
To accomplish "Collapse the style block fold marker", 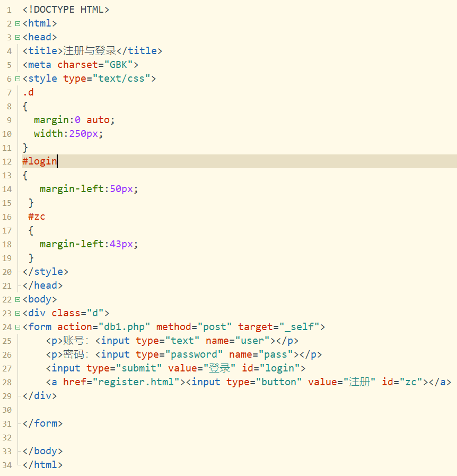I will point(18,79).
